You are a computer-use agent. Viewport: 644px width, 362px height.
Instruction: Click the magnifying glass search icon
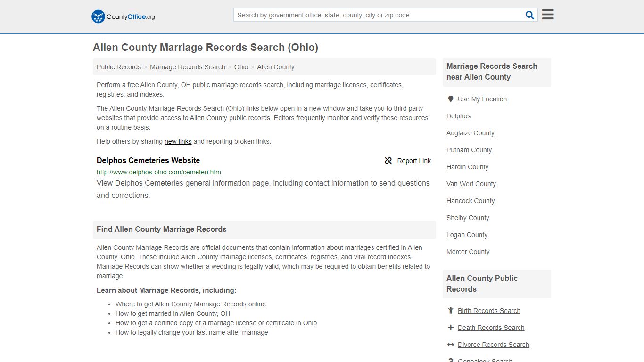[530, 15]
